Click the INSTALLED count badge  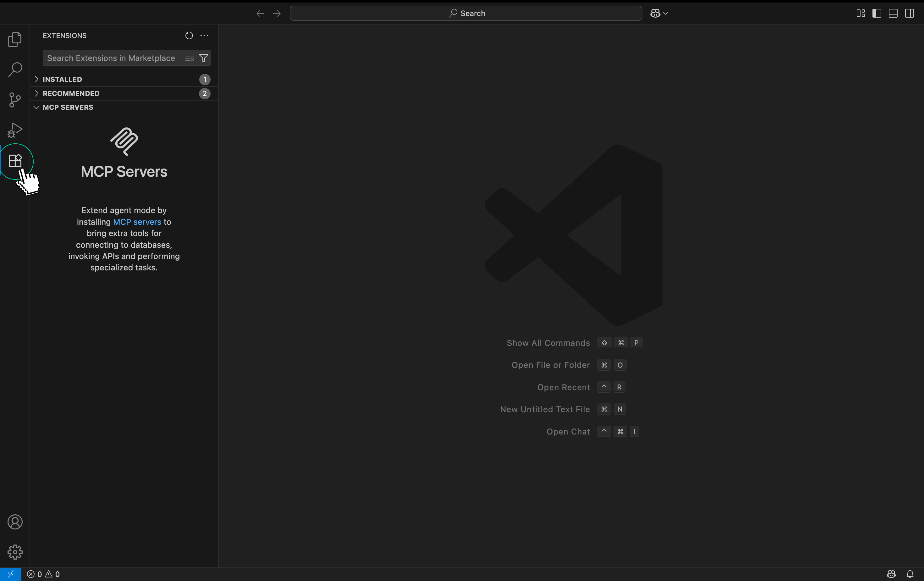(x=205, y=80)
